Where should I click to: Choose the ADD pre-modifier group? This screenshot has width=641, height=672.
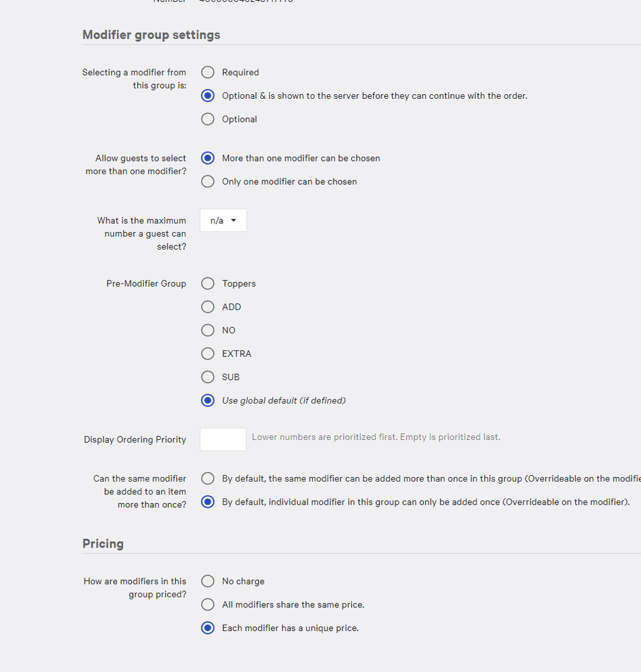coord(209,307)
